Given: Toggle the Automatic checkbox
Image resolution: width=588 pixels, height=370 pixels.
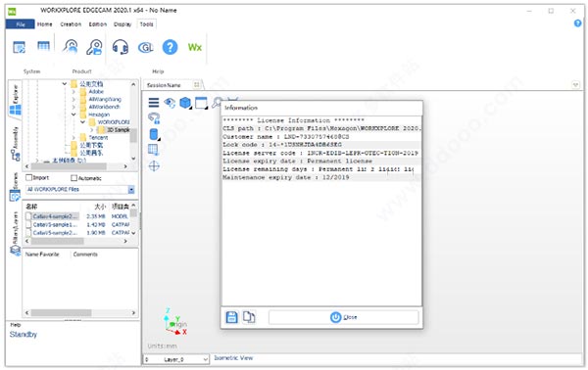Looking at the screenshot, I should [73, 178].
